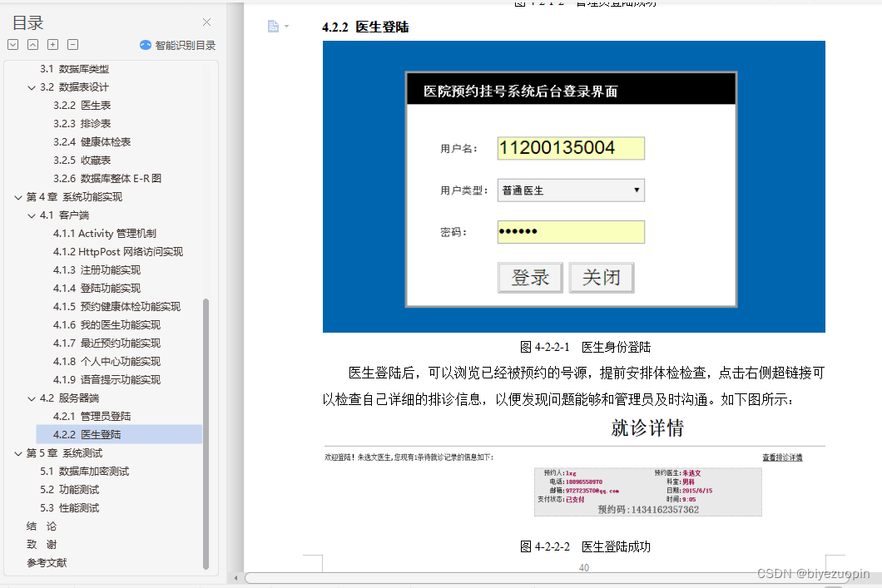Screen dimensions: 882x588
Task: Click the collapse-up arrow icon under 目录
Action: [32, 45]
